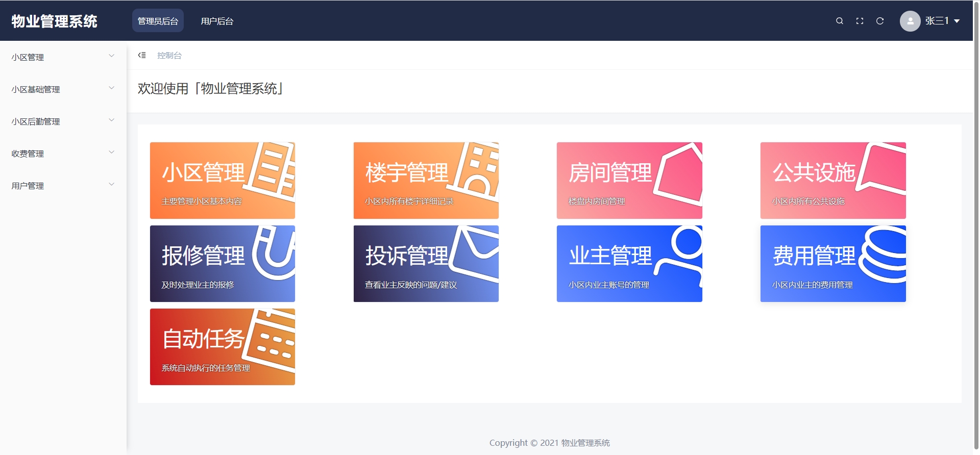Click the search magnifier icon in header
The height and width of the screenshot is (455, 980).
[x=840, y=21]
